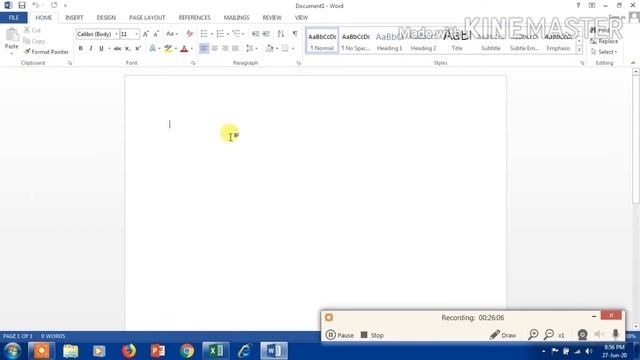Open the Change Case dropdown
Viewport: 640px width, 360px height.
click(x=172, y=34)
